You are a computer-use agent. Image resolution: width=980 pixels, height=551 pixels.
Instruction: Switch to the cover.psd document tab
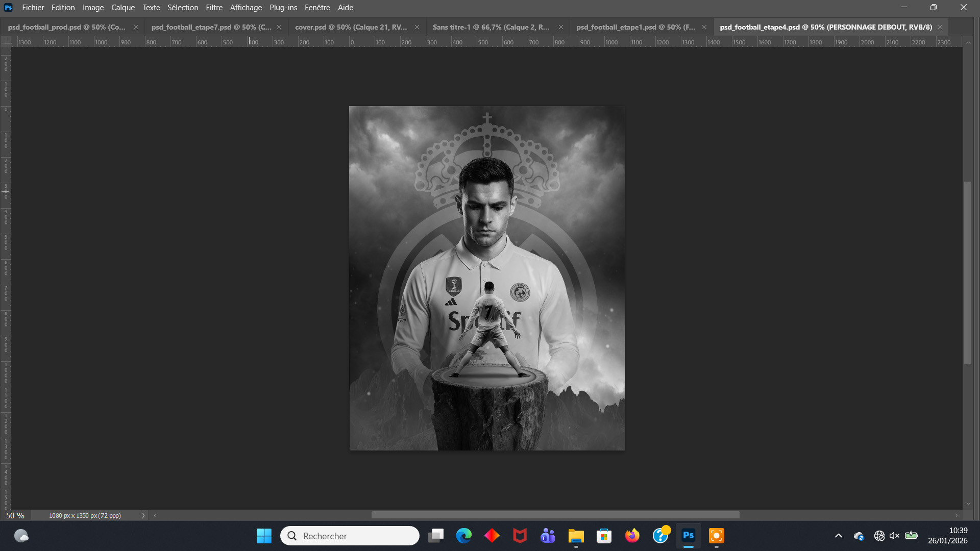click(x=351, y=27)
